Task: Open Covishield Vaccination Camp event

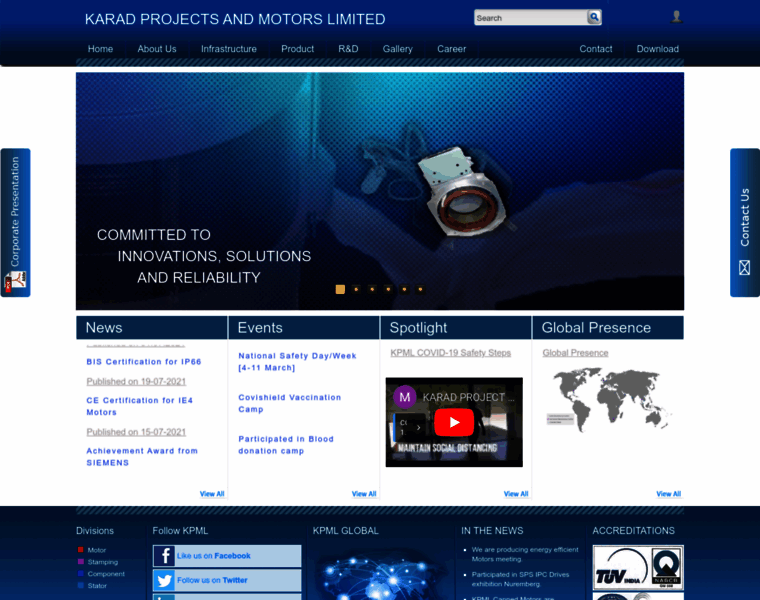Action: tap(289, 403)
